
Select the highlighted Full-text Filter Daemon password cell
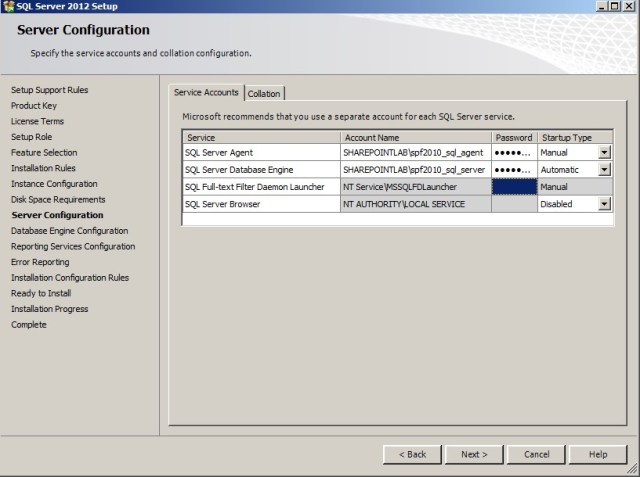point(514,187)
